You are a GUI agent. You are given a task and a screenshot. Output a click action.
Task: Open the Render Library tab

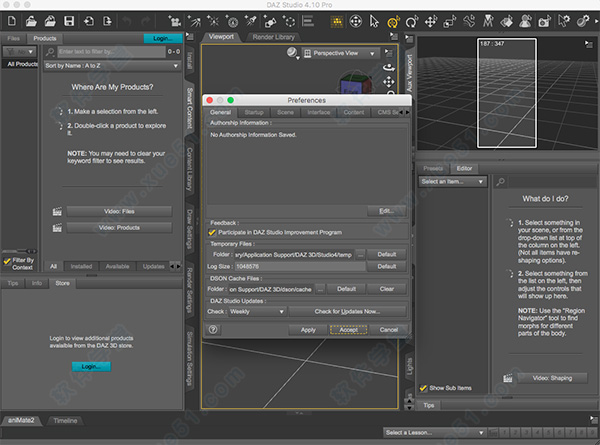click(274, 37)
